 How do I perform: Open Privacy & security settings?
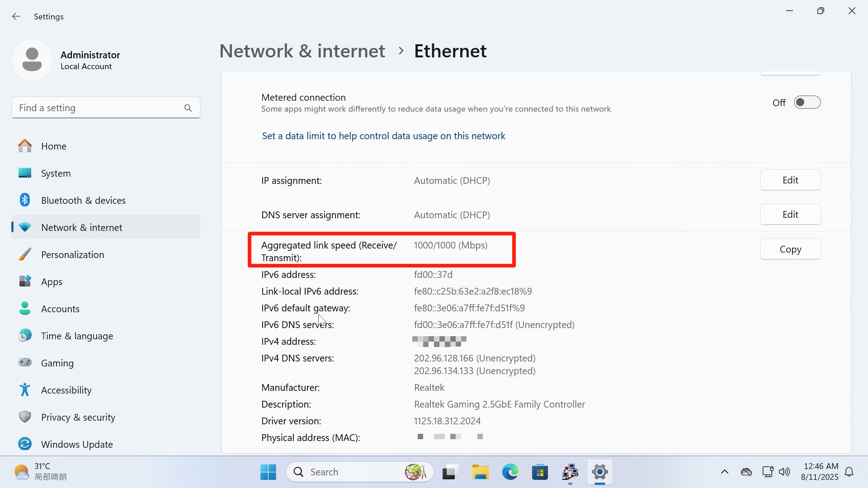coord(78,417)
